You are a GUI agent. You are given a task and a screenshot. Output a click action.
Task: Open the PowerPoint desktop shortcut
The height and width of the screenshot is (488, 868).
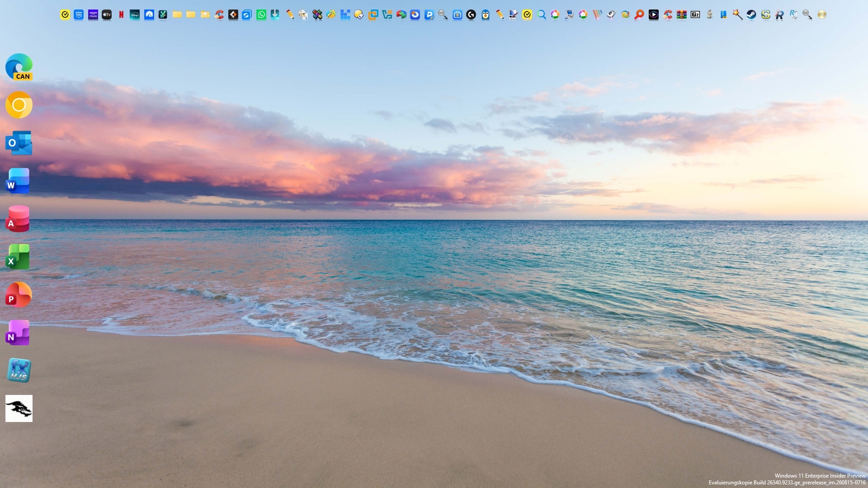(19, 295)
